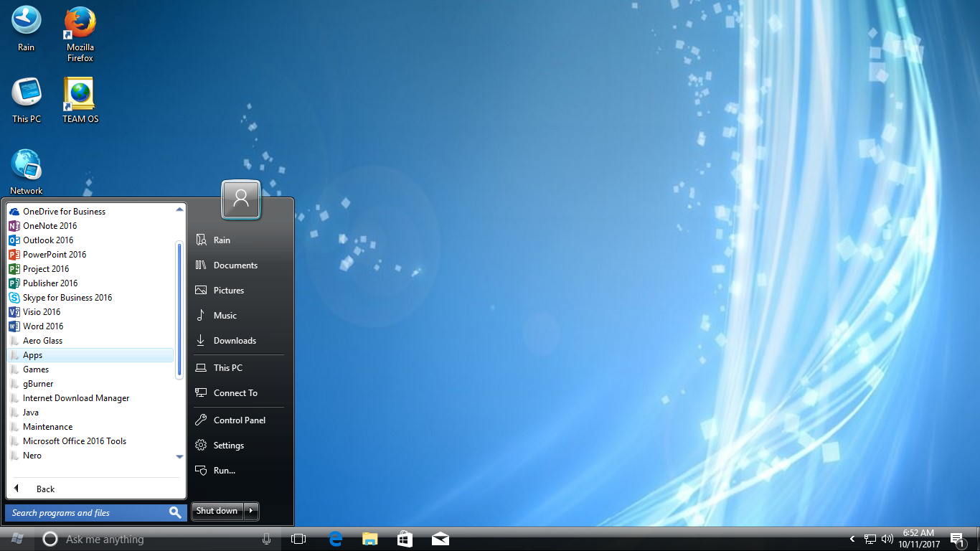Click the Ask me anything search box
This screenshot has height=551, width=980.
[158, 539]
